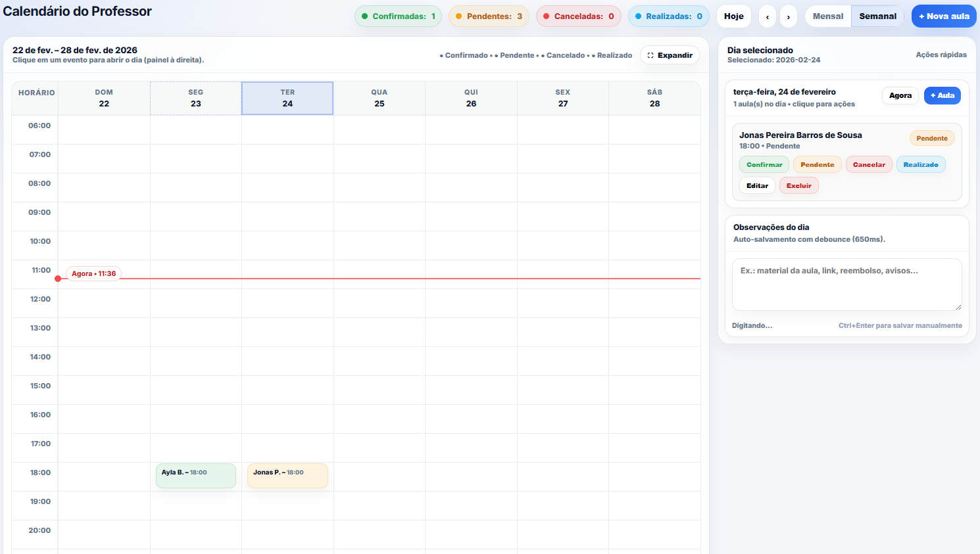Add class with + Aula button

942,96
